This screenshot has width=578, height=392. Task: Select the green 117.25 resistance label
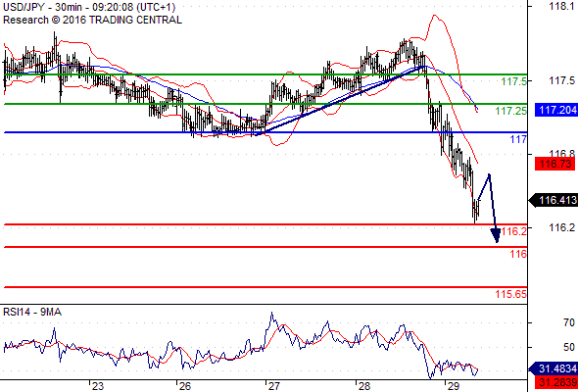coord(511,111)
